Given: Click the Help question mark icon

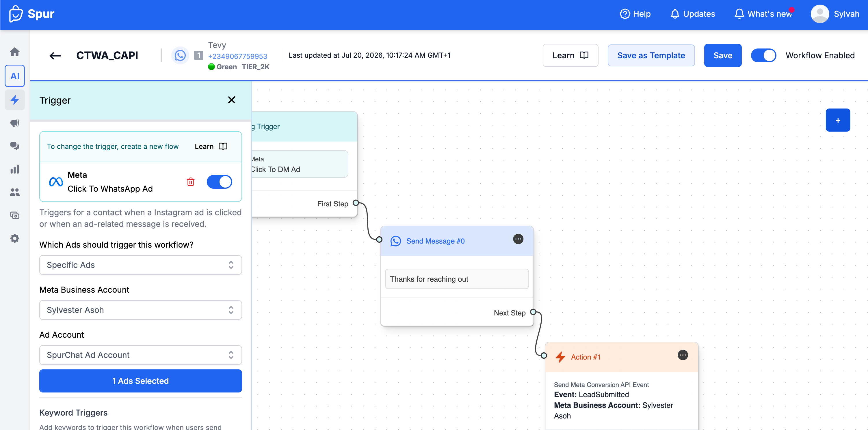Looking at the screenshot, I should [625, 14].
